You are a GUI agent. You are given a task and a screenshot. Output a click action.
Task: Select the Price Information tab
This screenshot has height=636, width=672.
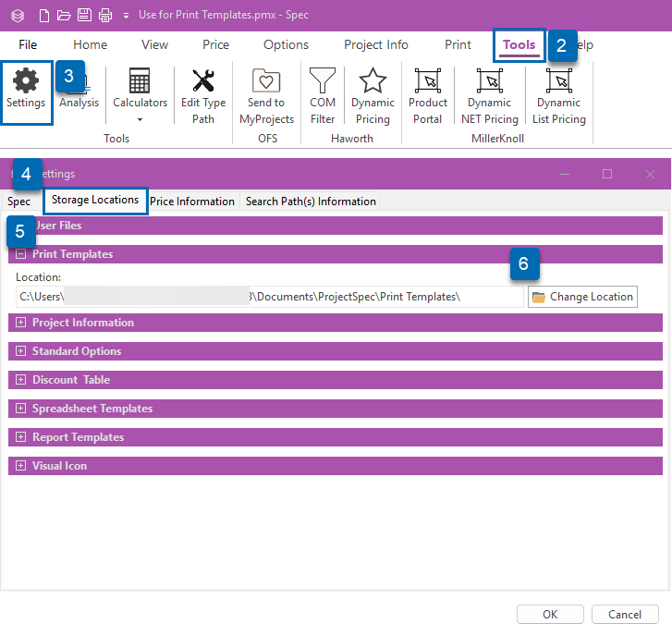[192, 202]
